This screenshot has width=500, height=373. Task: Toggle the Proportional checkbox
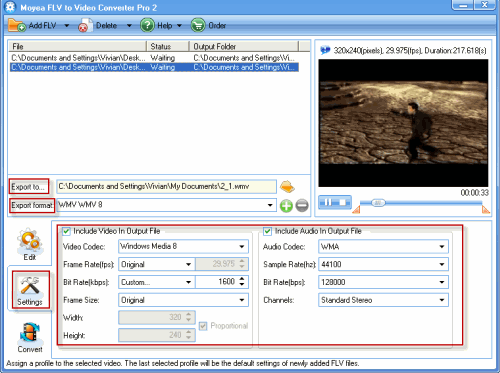pos(203,326)
